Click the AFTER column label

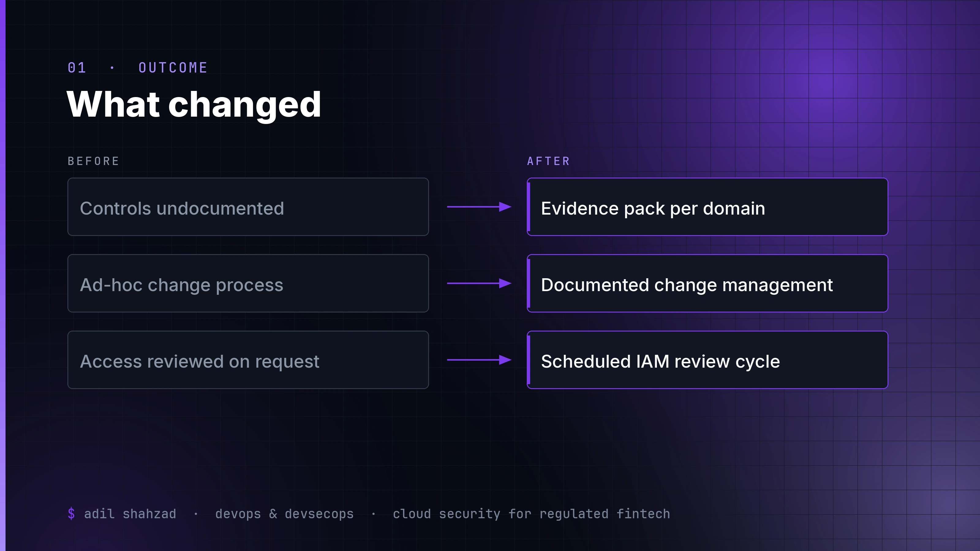[548, 161]
